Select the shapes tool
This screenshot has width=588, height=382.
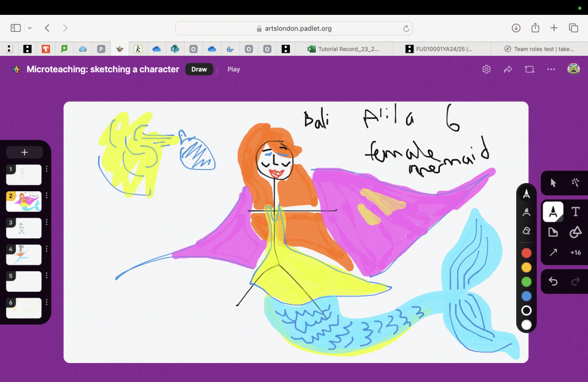click(575, 232)
